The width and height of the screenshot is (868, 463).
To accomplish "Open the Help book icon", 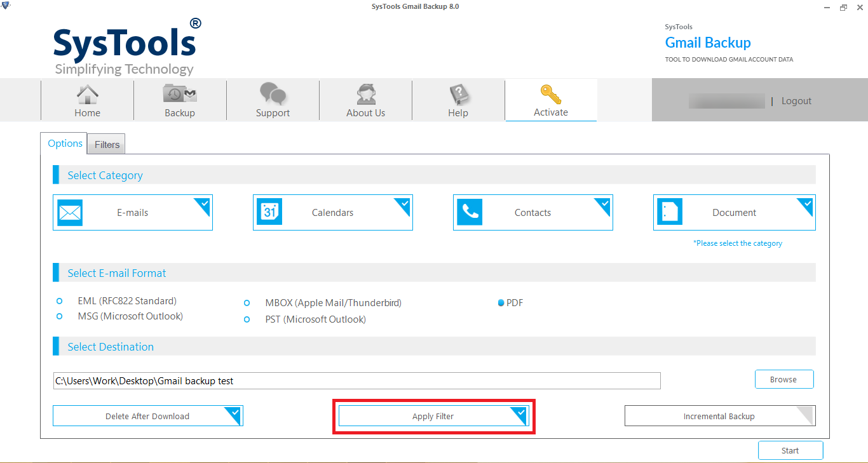I will [458, 94].
